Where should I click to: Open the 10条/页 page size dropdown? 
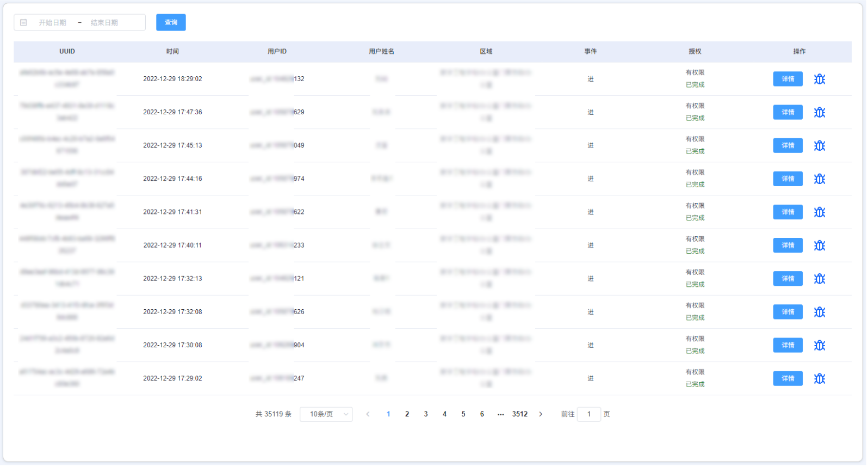326,415
